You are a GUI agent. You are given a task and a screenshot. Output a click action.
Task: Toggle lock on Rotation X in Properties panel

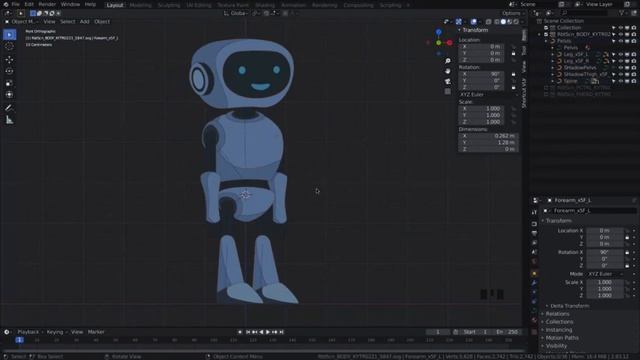(627, 252)
